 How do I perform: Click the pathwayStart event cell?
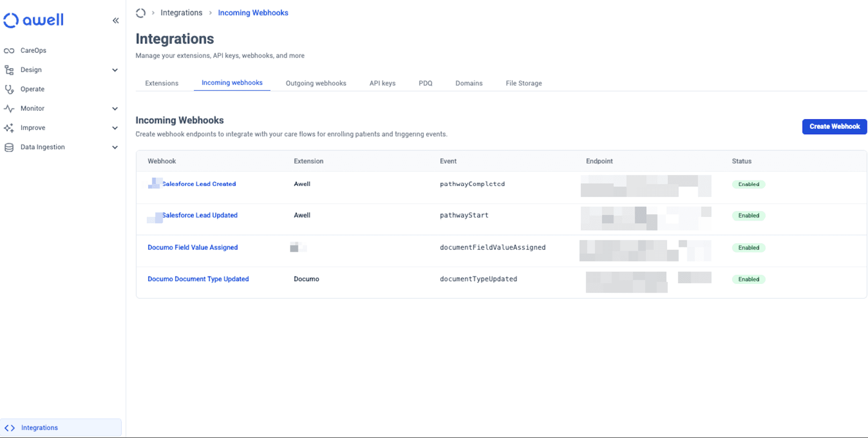(464, 215)
